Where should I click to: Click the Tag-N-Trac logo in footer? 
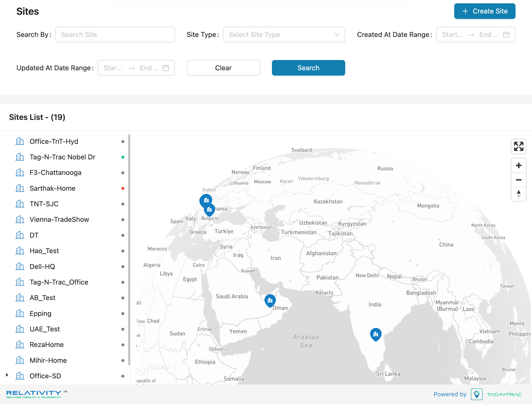[496, 394]
